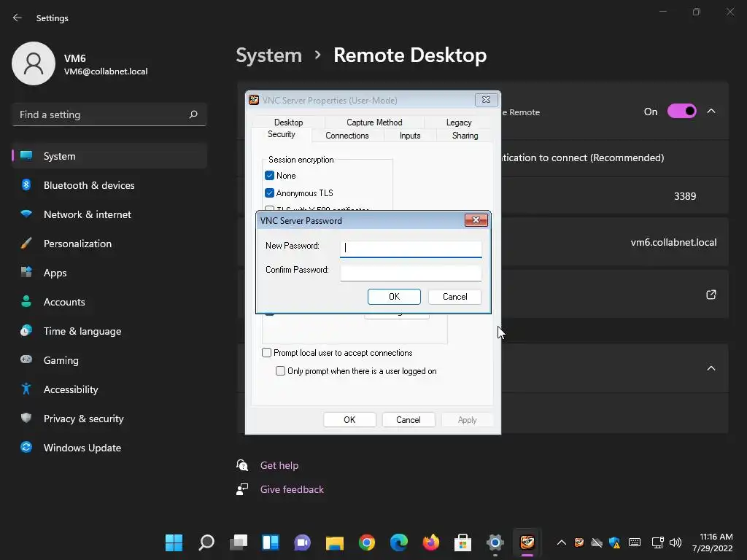This screenshot has width=747, height=560.
Task: Select the Security tab
Action: [x=281, y=134]
